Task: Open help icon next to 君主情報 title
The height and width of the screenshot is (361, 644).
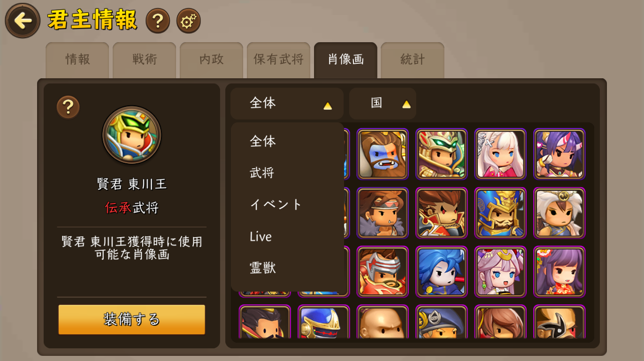Action: tap(158, 21)
